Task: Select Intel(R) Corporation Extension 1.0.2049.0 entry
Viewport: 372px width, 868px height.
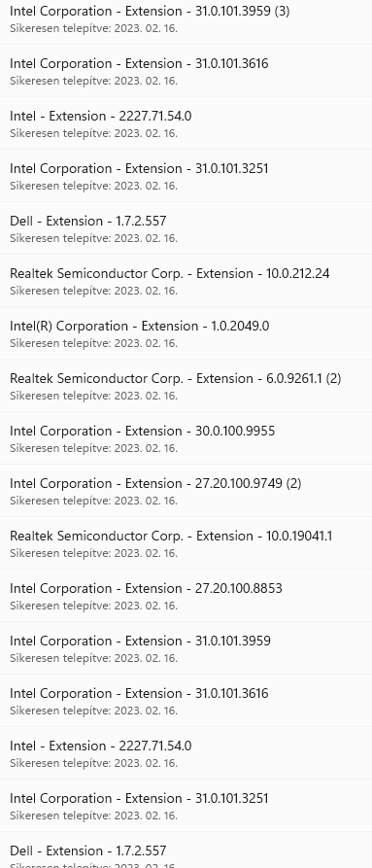Action: tap(186, 333)
